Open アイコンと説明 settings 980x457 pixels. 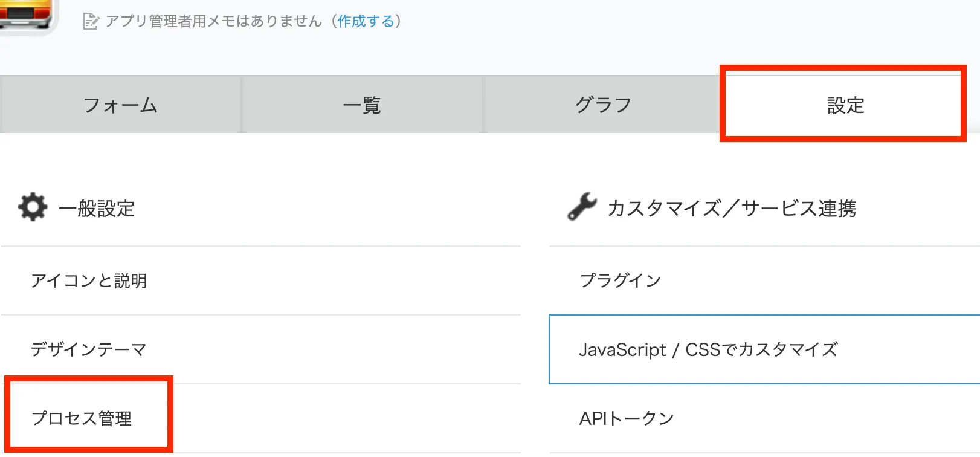[89, 280]
